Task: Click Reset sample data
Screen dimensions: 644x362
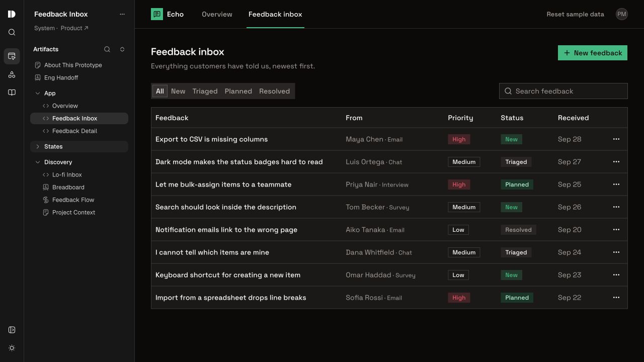Action: click(x=575, y=14)
